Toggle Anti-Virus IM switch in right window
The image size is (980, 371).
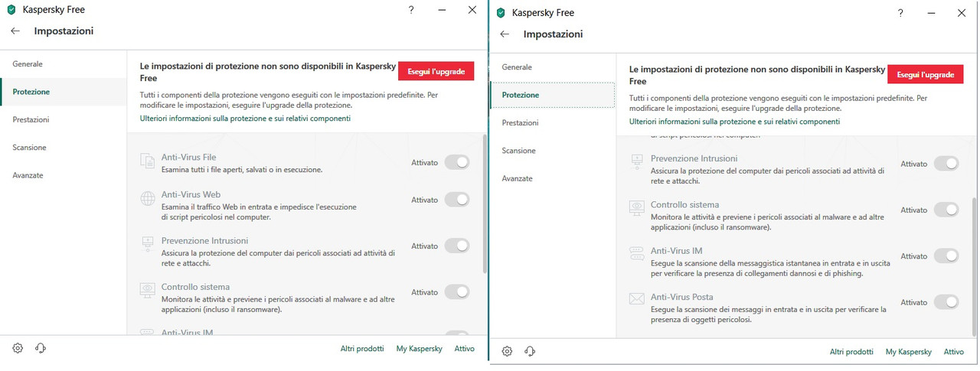(x=946, y=256)
